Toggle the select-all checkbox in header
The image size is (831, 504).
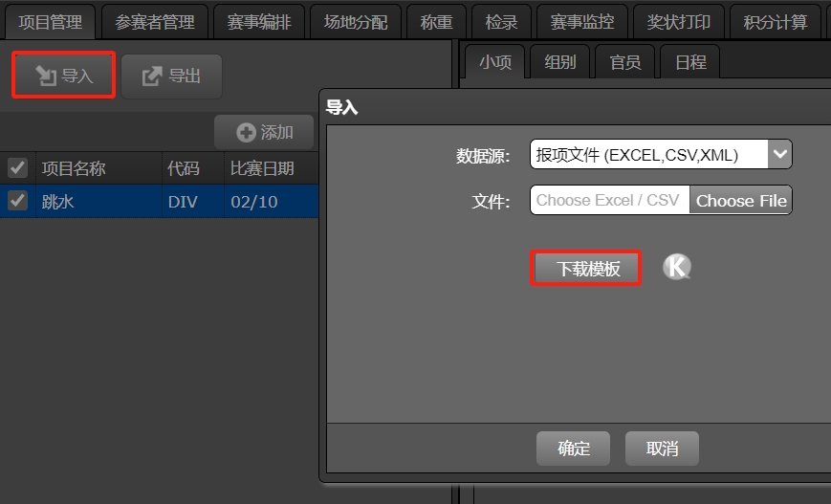17,168
